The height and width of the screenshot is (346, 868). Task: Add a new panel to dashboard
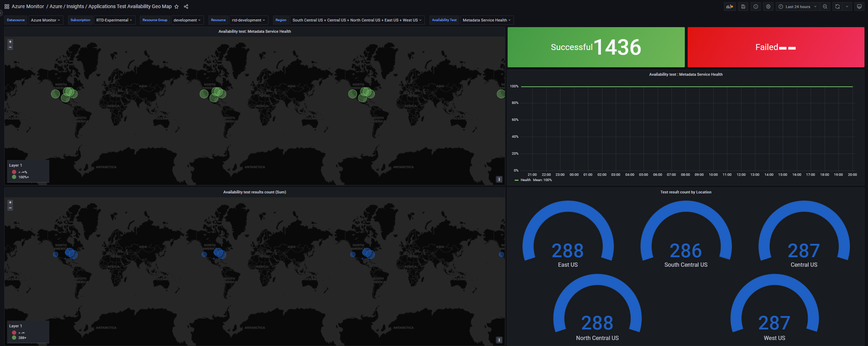pyautogui.click(x=730, y=7)
